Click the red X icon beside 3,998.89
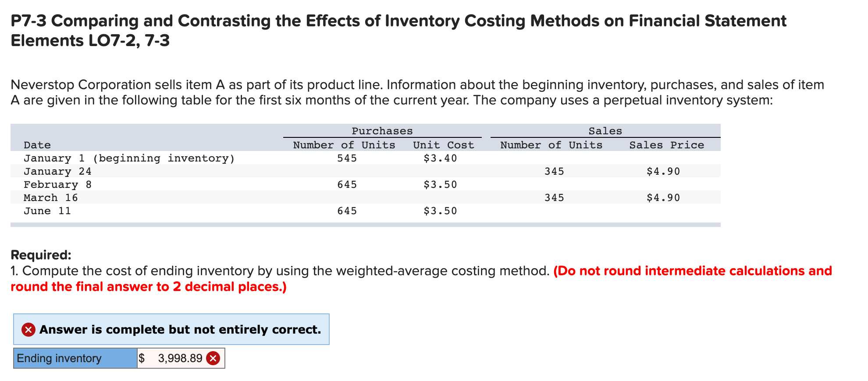This screenshot has width=868, height=381. pos(213,359)
